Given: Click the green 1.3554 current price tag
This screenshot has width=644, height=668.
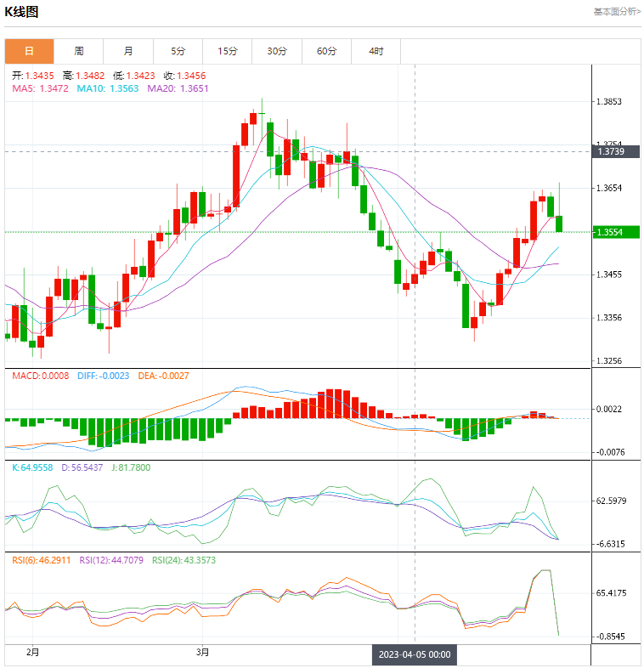Looking at the screenshot, I should [615, 232].
